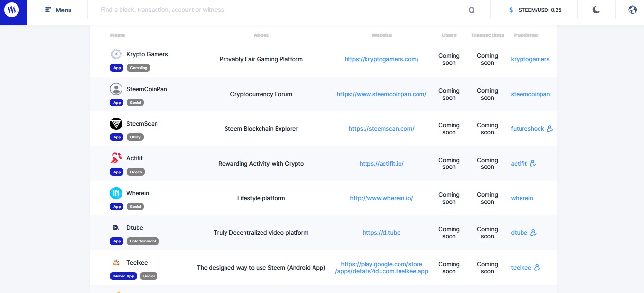Click the Teelkee app name

pos(137,263)
